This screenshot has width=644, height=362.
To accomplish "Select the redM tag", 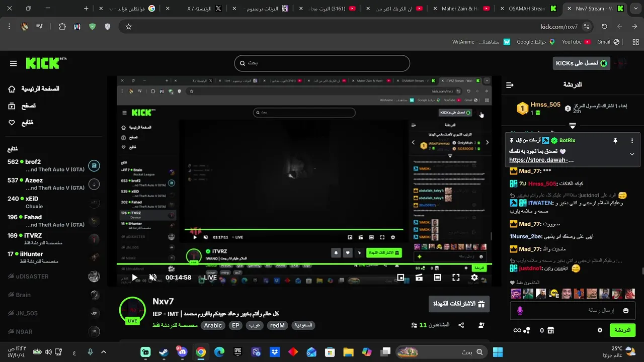I will (277, 325).
